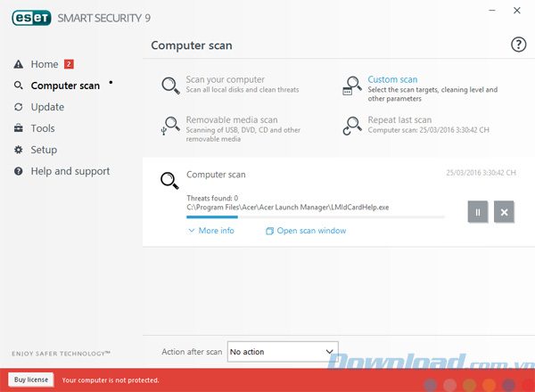
Task: Click Open scan window link
Action: pyautogui.click(x=311, y=231)
